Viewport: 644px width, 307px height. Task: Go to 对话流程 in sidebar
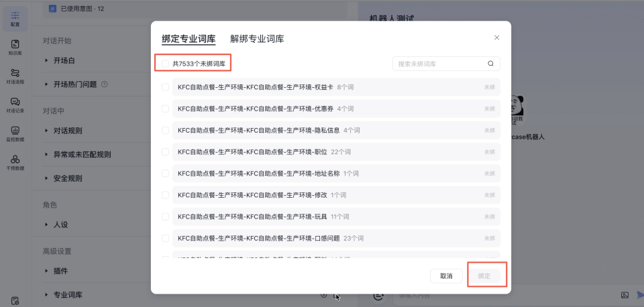click(15, 76)
